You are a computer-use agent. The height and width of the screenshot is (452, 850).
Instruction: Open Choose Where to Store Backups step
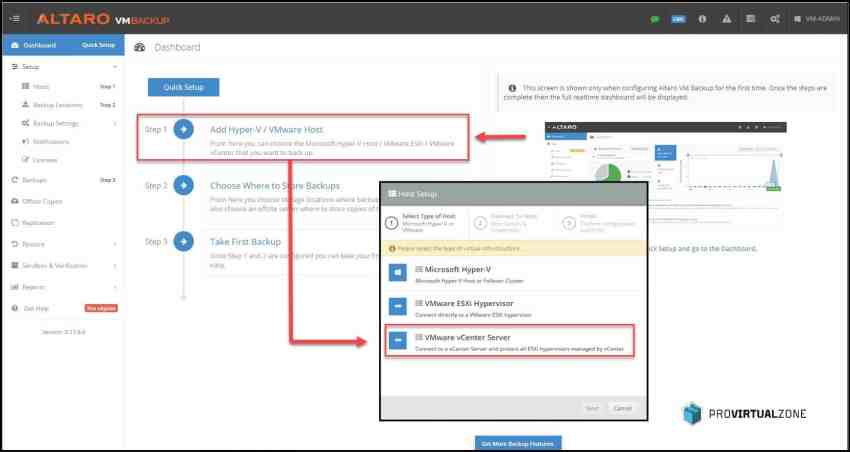click(x=275, y=185)
